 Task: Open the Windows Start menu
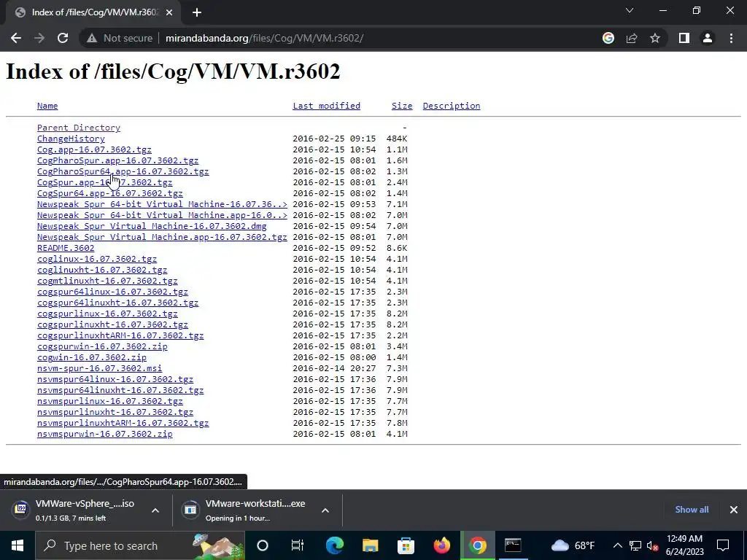[18, 545]
